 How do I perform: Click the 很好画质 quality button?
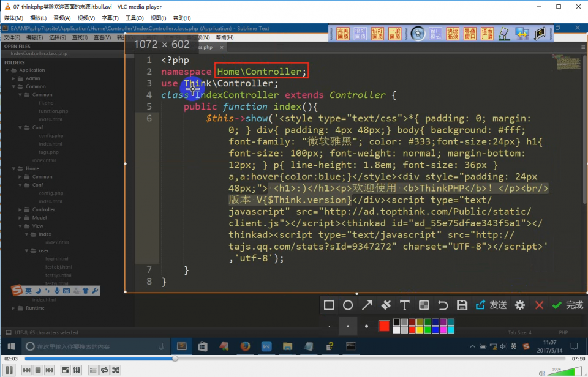click(360, 33)
